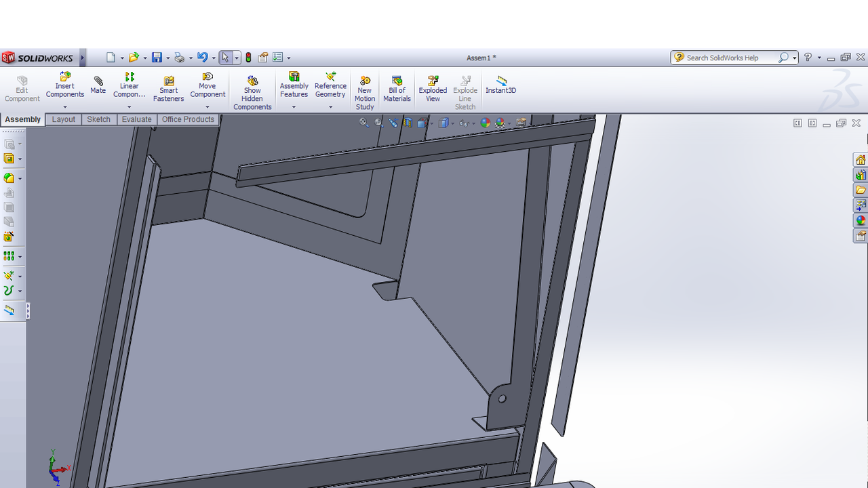Open Appearances tab in task pane
Viewport: 868px width, 488px height.
point(861,220)
